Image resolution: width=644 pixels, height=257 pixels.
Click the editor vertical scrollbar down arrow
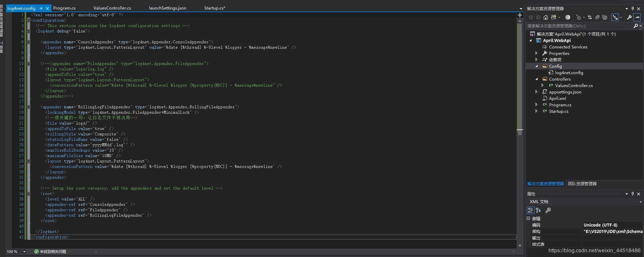coord(520,245)
